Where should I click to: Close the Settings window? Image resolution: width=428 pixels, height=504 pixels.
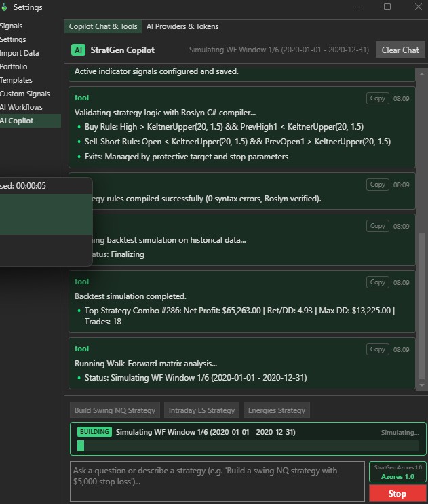pos(418,7)
